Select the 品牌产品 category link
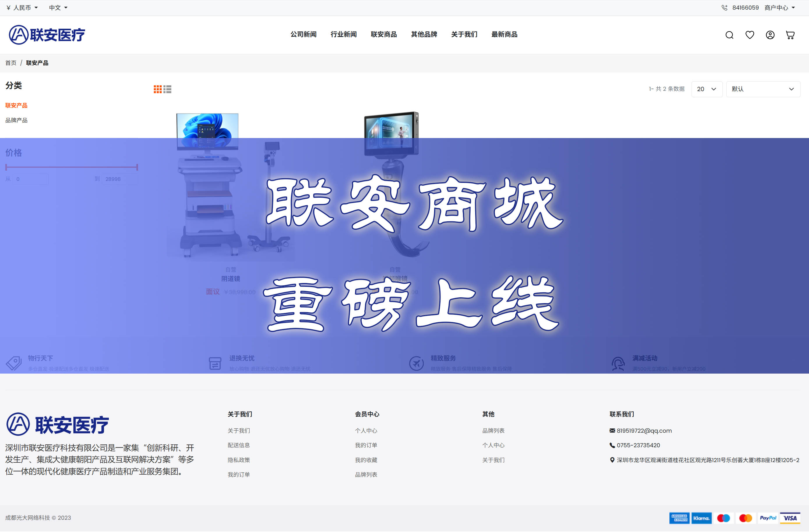The image size is (809, 532). point(16,120)
